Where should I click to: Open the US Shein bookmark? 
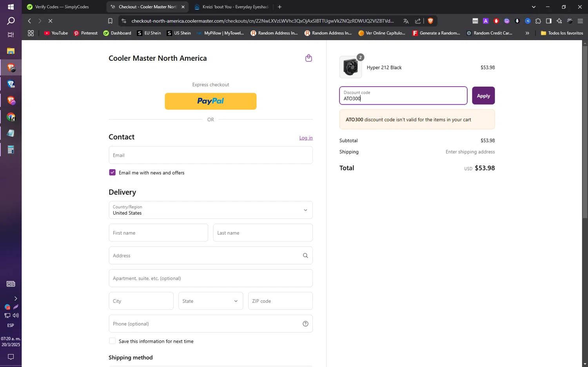pos(179,33)
